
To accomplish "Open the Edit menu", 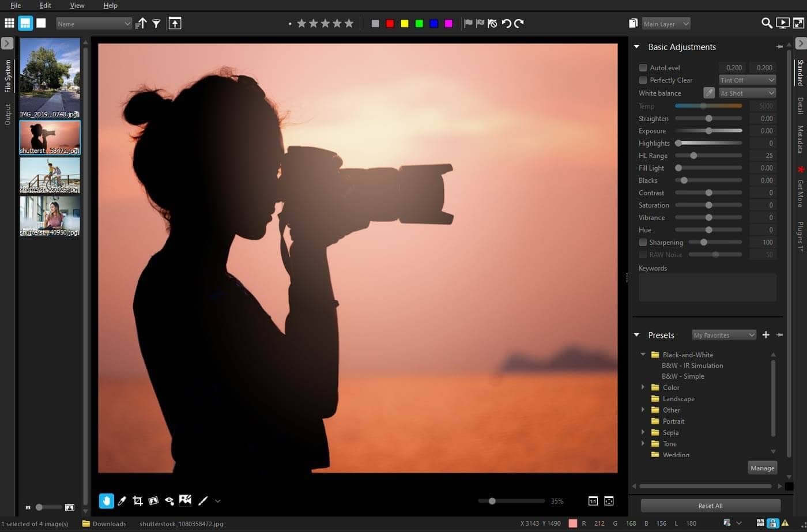I will 46,5.
